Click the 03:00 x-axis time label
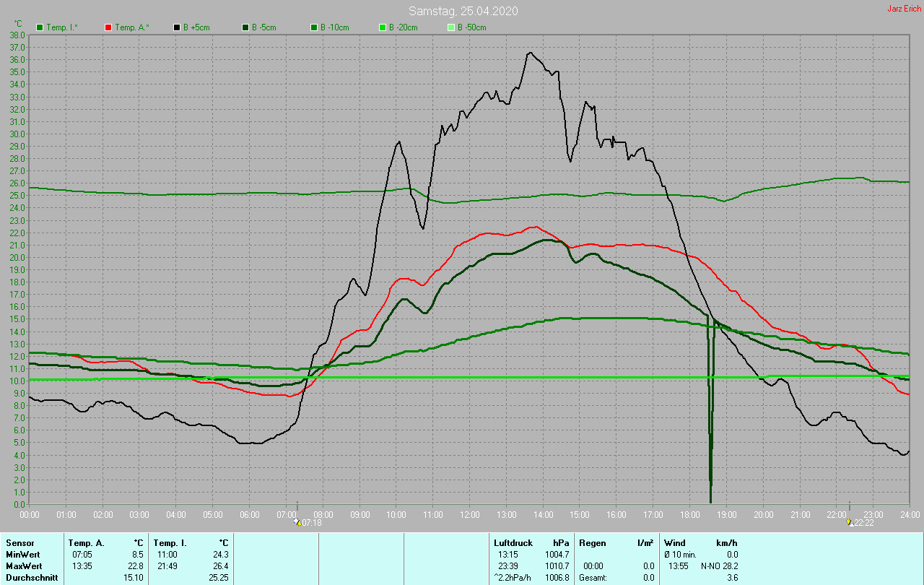This screenshot has width=924, height=585. 139,514
